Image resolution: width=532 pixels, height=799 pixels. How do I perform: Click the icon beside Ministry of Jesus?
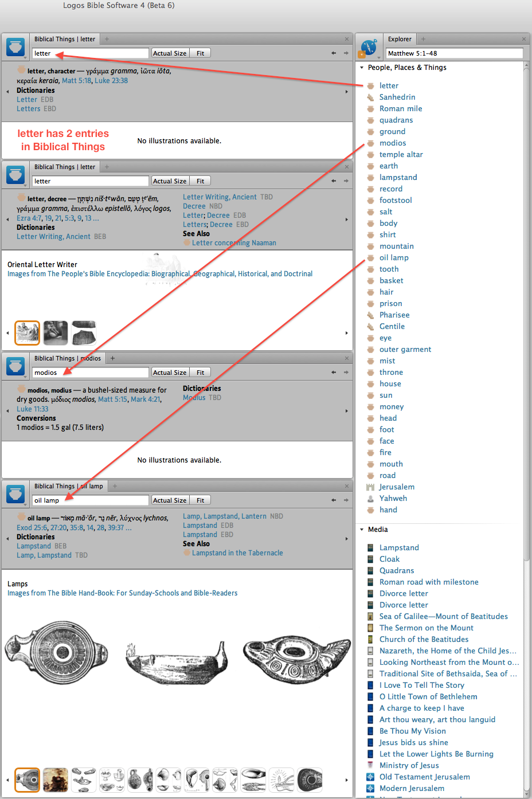tap(370, 766)
